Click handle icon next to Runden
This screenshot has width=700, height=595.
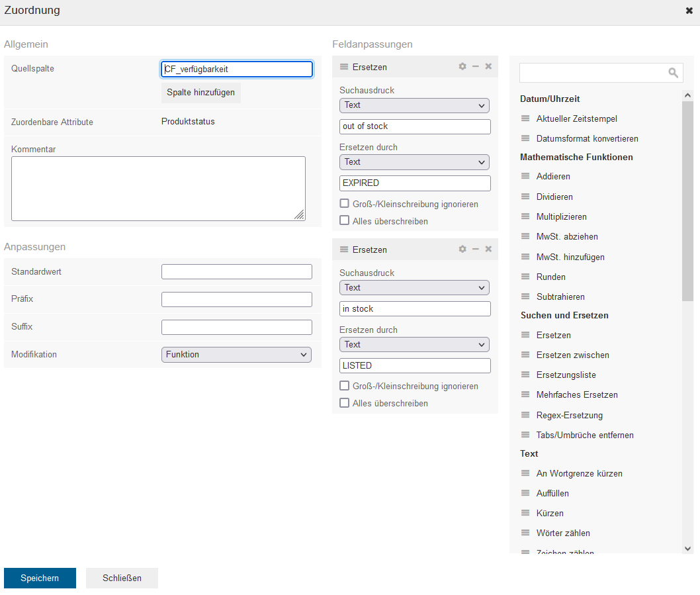pos(525,277)
